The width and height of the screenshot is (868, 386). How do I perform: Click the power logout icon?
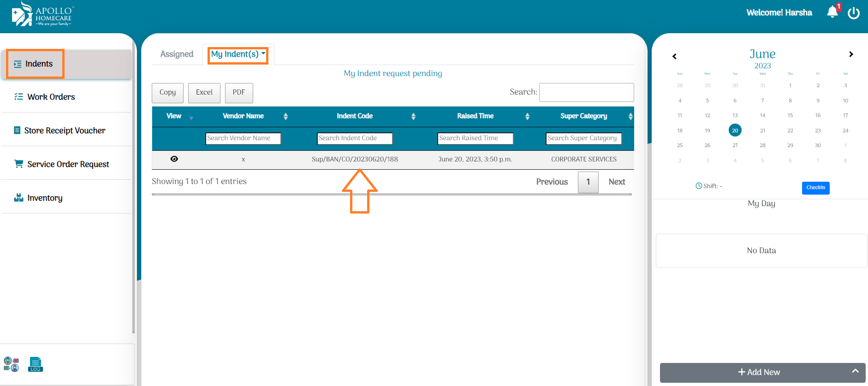point(854,13)
